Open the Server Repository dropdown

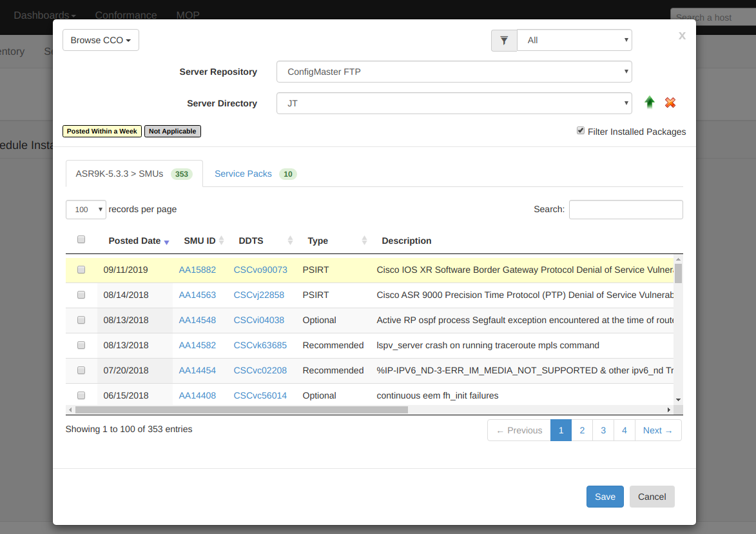click(454, 72)
